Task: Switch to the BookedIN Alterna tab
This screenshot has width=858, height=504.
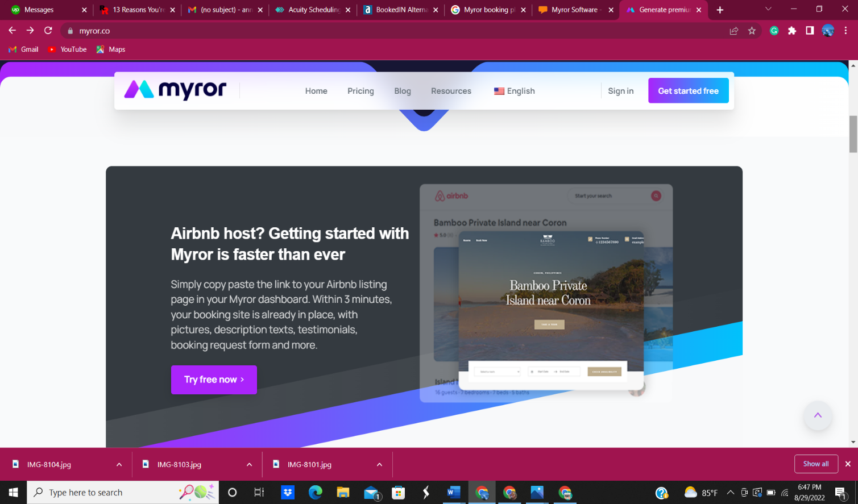Action: tap(401, 10)
